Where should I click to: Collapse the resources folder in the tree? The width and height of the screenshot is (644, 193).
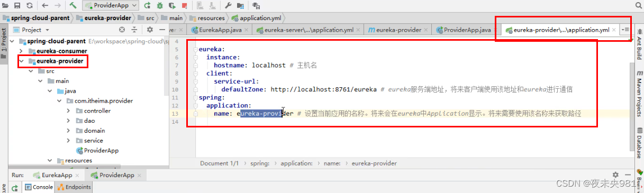tap(50, 160)
